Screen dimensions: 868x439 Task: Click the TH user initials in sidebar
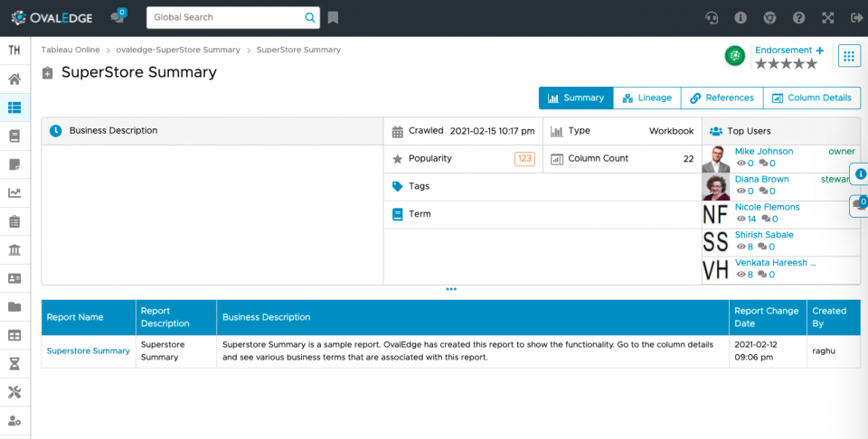[14, 50]
